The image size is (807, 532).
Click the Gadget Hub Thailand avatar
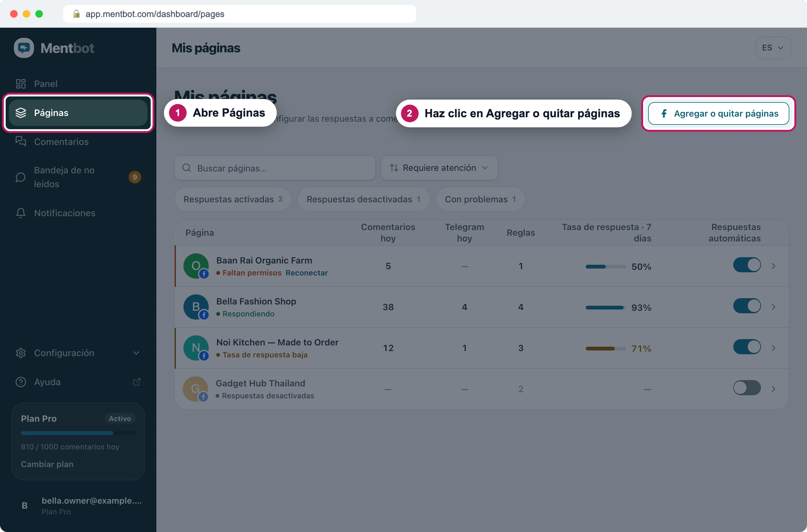[195, 389]
